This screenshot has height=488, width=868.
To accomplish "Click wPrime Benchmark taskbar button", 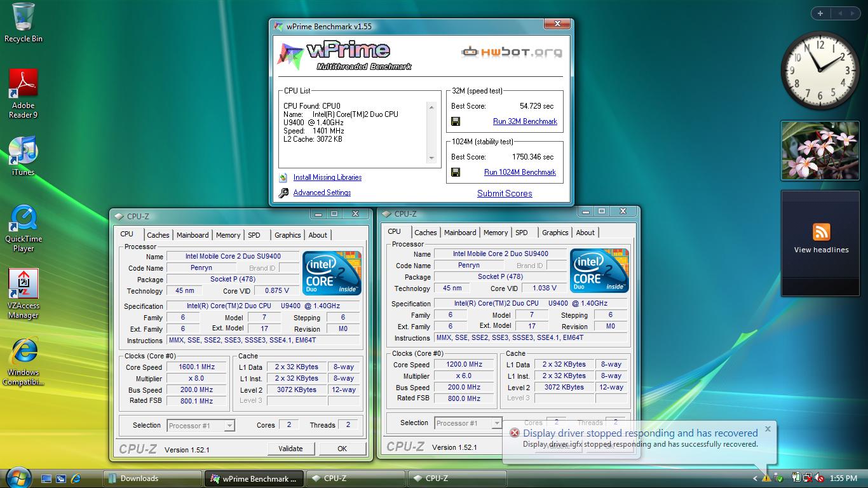I will coord(254,478).
